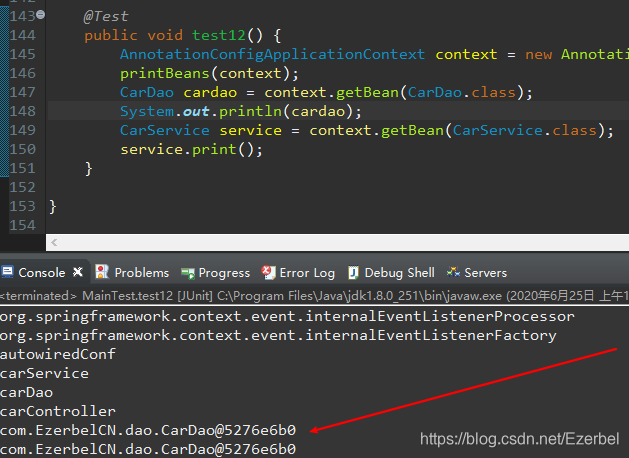629x458 pixels.
Task: Click the @Test annotation
Action: point(106,16)
